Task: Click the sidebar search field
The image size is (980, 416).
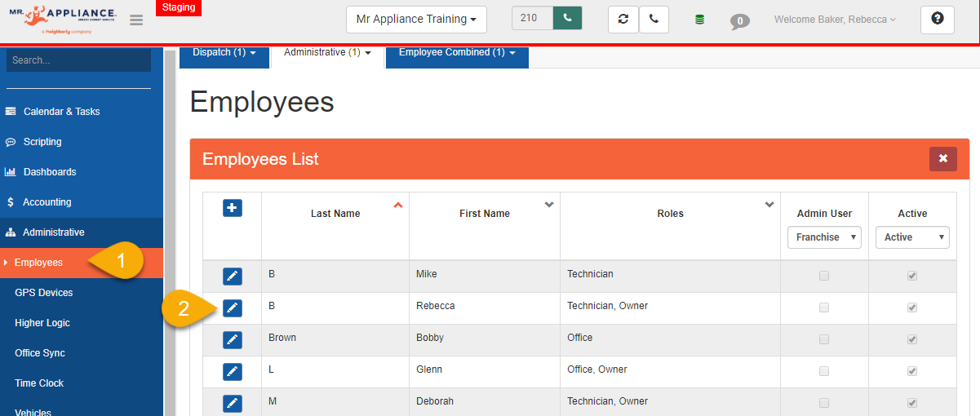Action: [x=78, y=60]
